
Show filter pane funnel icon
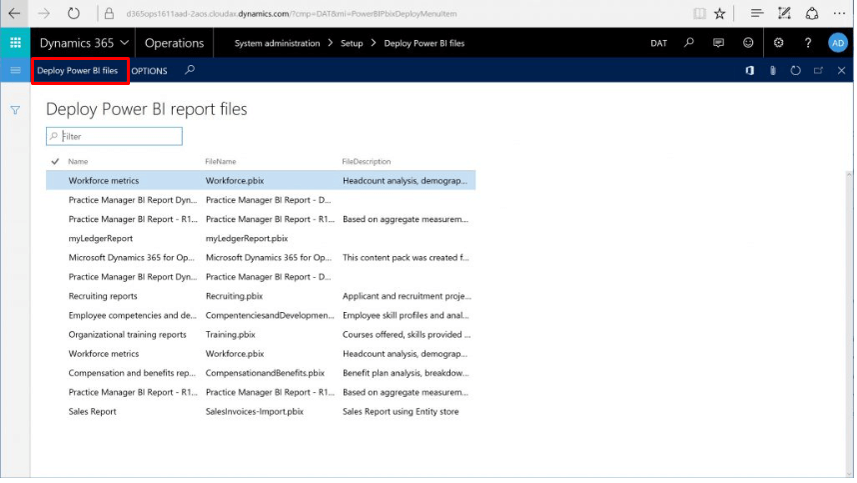coord(15,110)
